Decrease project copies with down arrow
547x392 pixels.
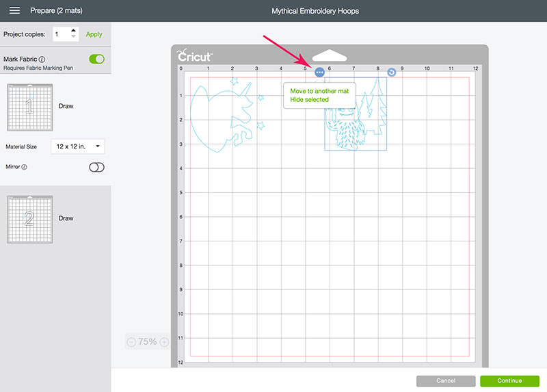pos(73,36)
